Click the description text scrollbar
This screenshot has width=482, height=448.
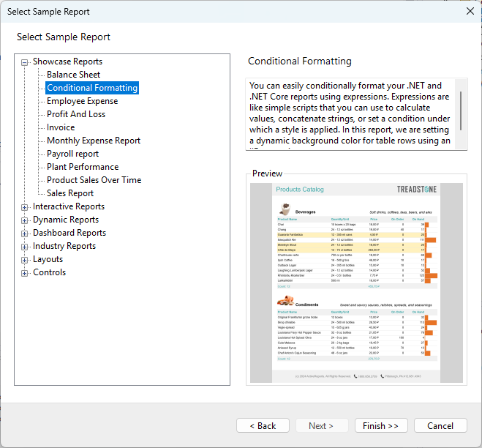point(461,110)
